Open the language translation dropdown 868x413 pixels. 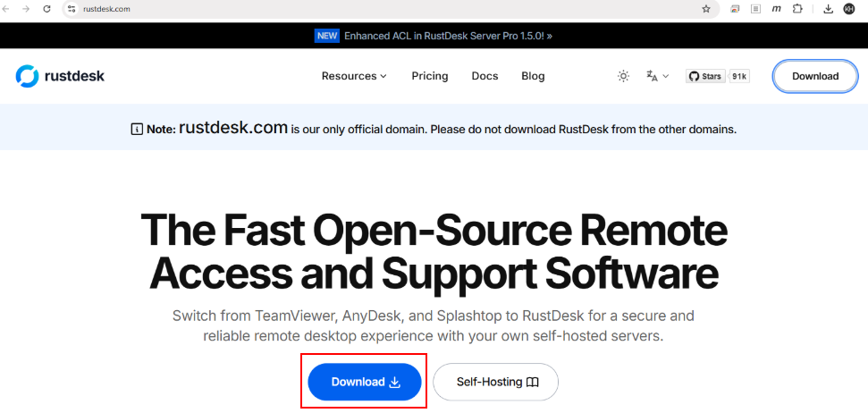[x=657, y=76]
